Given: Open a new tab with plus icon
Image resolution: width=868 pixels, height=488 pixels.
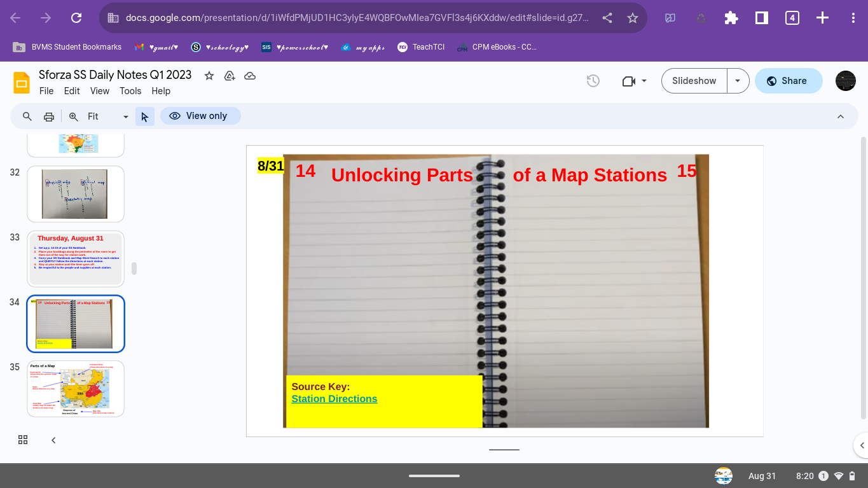Looking at the screenshot, I should (822, 18).
